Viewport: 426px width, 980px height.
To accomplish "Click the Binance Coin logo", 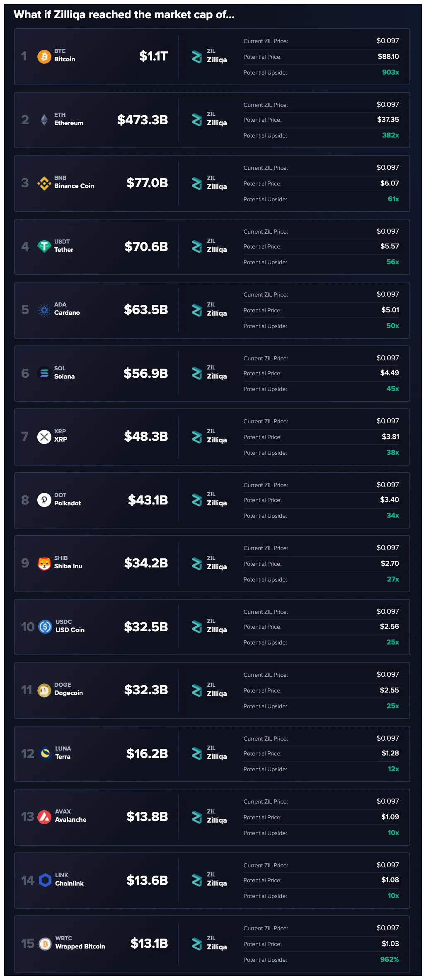I will [44, 183].
